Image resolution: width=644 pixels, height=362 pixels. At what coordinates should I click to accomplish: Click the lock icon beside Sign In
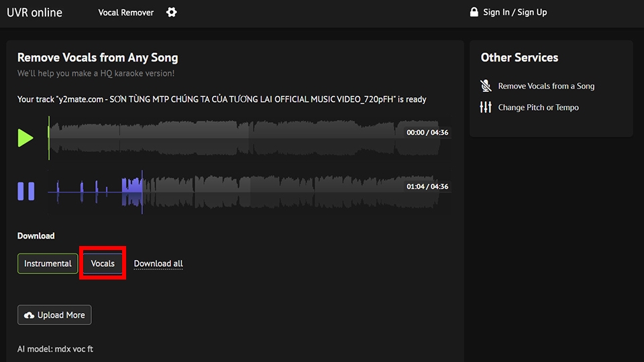point(474,12)
